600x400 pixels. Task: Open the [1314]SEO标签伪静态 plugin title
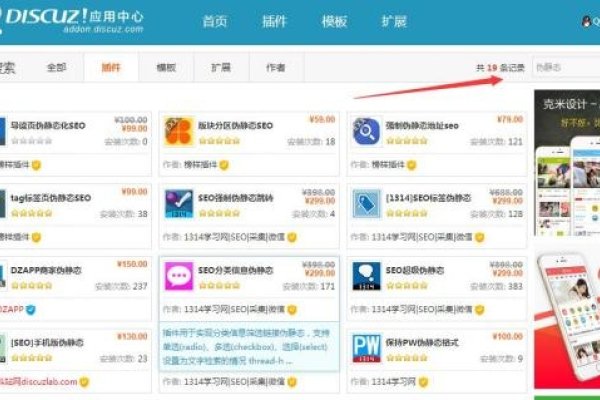[428, 198]
